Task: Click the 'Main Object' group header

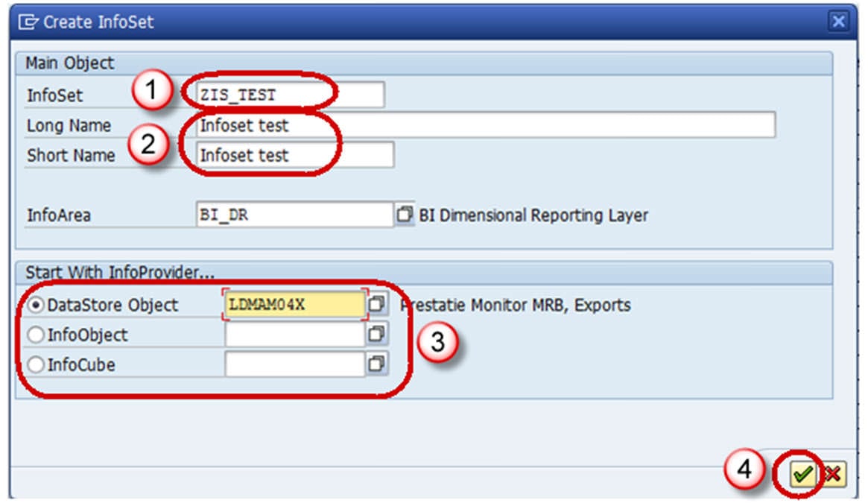Action: [x=70, y=63]
